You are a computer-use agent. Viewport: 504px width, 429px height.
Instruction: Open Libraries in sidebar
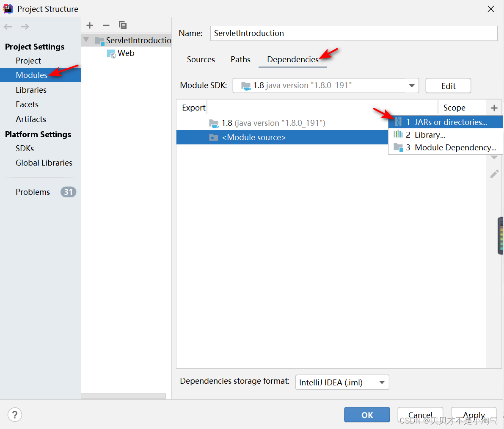pyautogui.click(x=31, y=90)
